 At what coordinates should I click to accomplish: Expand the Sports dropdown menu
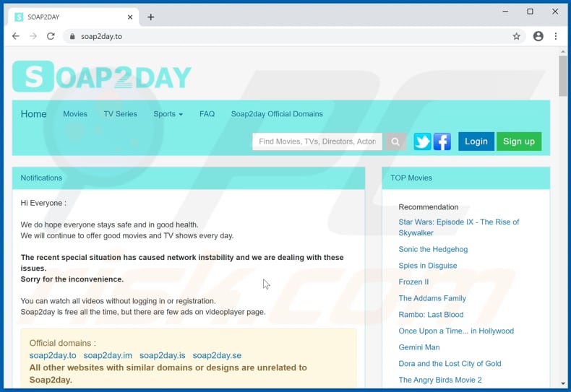click(168, 114)
